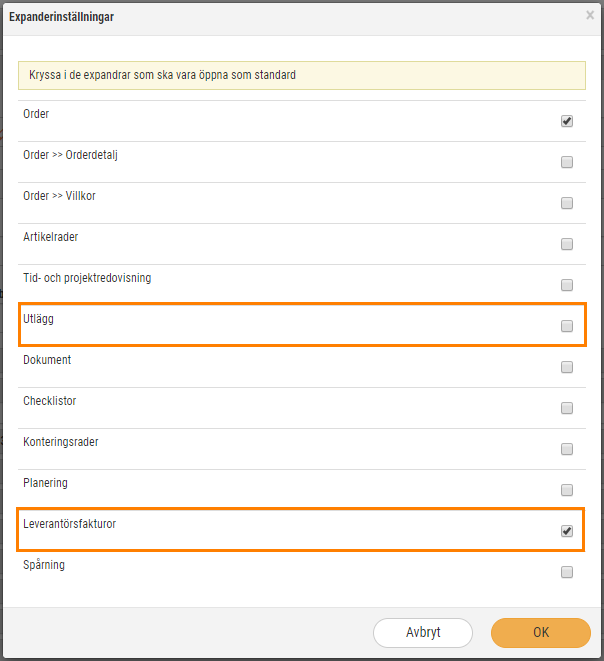Check the Order >> Villkor checkbox
604x661 pixels.
point(566,203)
